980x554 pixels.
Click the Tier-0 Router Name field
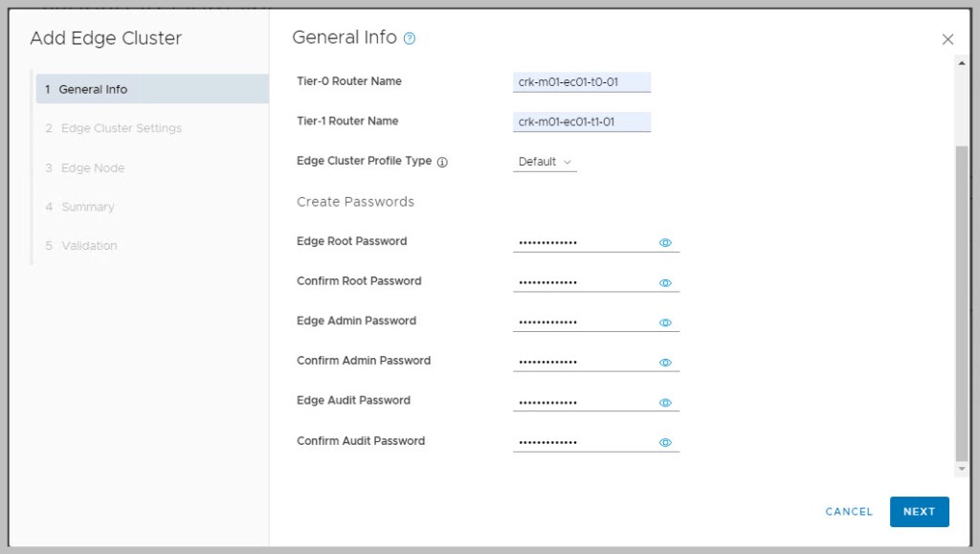(581, 82)
